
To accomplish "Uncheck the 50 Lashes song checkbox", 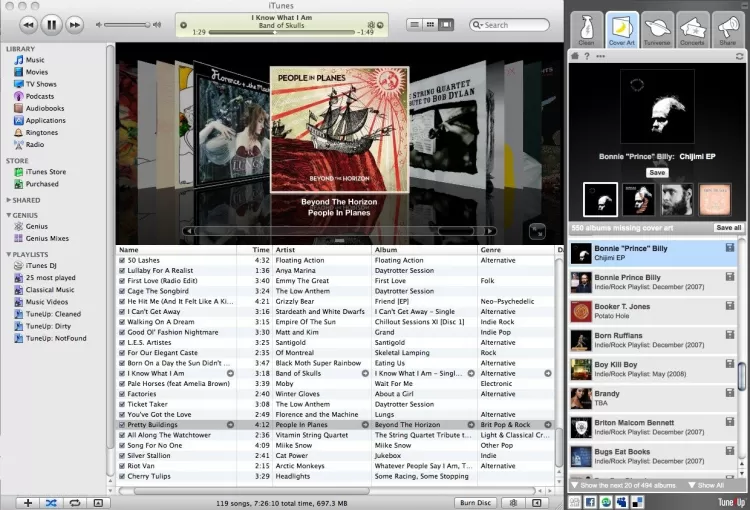I will (122, 260).
